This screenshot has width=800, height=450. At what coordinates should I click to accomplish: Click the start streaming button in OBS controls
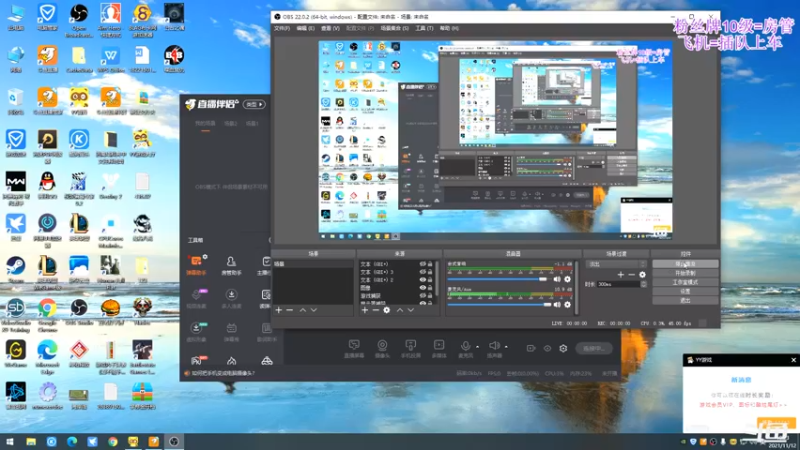tap(685, 264)
